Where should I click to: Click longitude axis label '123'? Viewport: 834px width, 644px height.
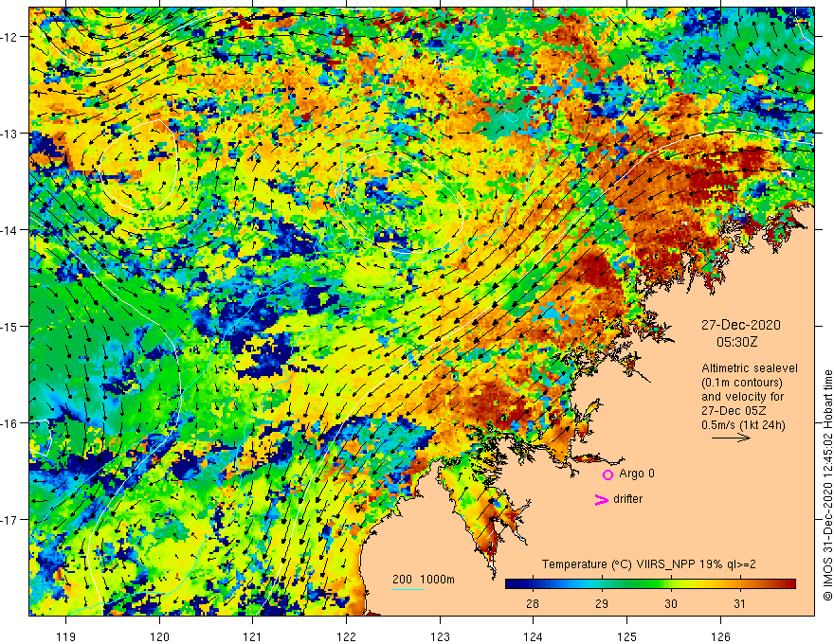point(440,636)
